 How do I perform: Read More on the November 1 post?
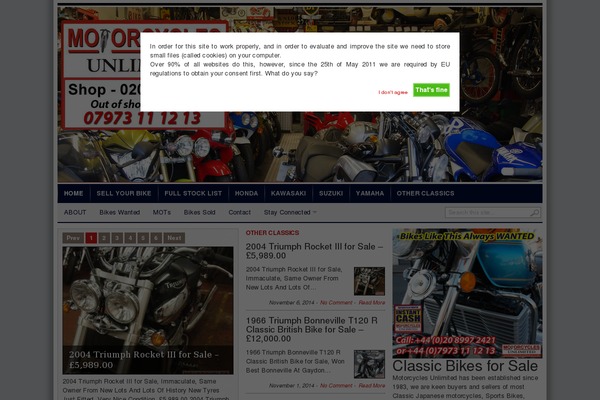tap(372, 386)
